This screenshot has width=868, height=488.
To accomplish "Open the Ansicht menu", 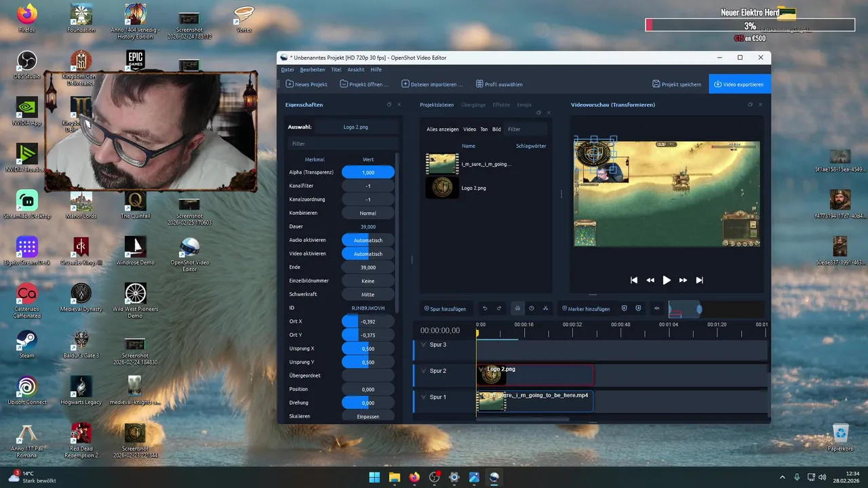I will [x=356, y=70].
